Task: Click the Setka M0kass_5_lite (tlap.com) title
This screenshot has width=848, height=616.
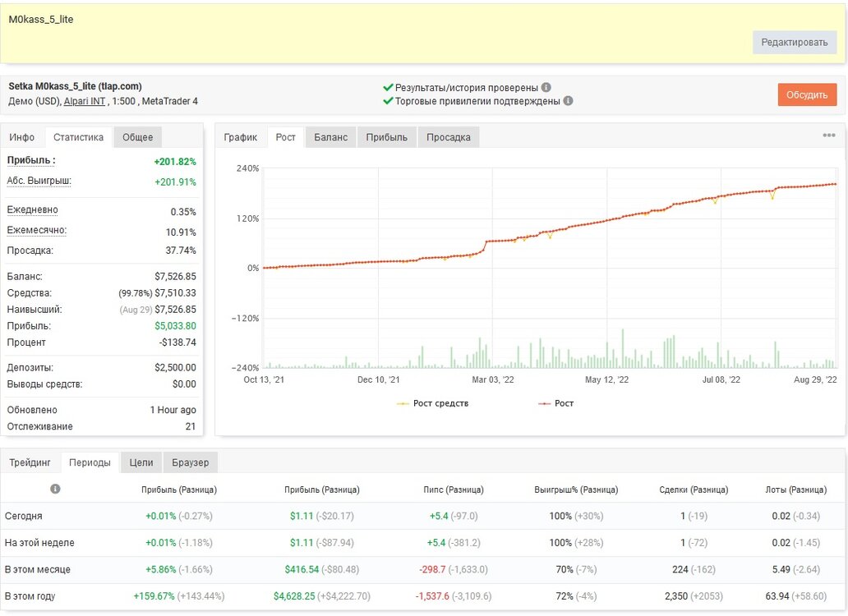Action: [75, 86]
